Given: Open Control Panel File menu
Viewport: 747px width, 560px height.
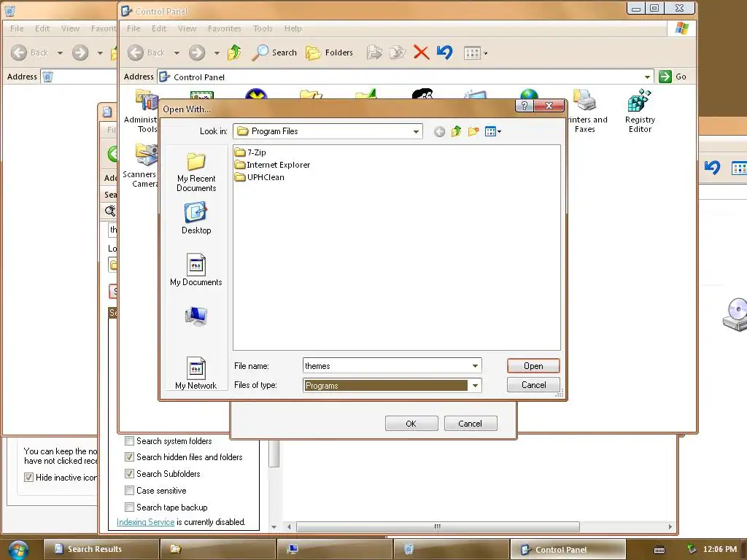Looking at the screenshot, I should point(133,28).
